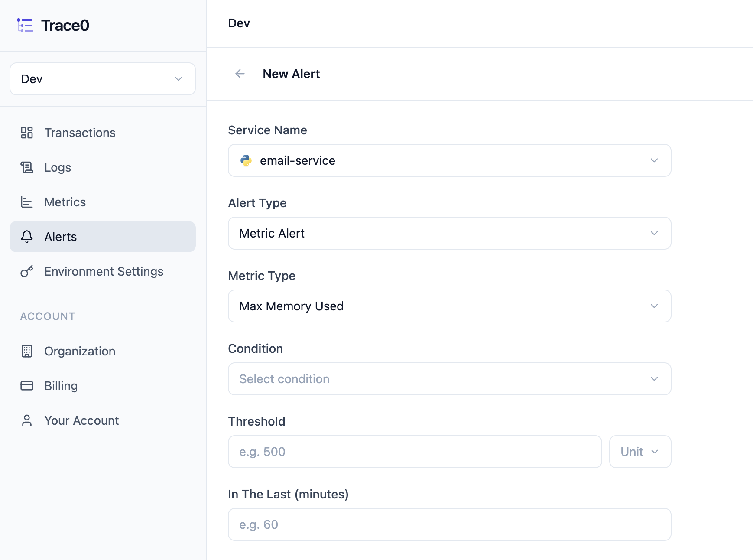This screenshot has height=560, width=753.
Task: Click the Environment Settings key icon
Action: click(x=27, y=271)
